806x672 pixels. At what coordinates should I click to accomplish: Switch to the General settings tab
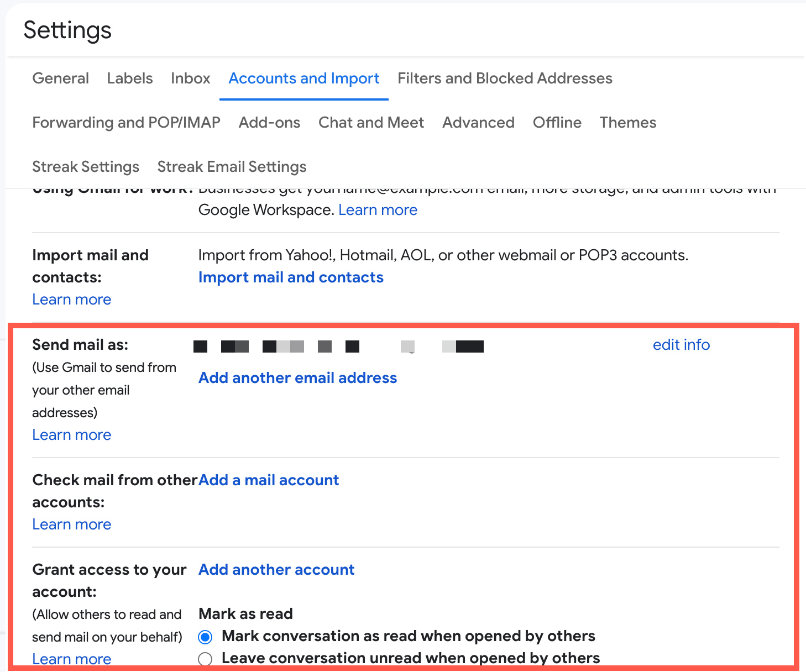tap(60, 78)
